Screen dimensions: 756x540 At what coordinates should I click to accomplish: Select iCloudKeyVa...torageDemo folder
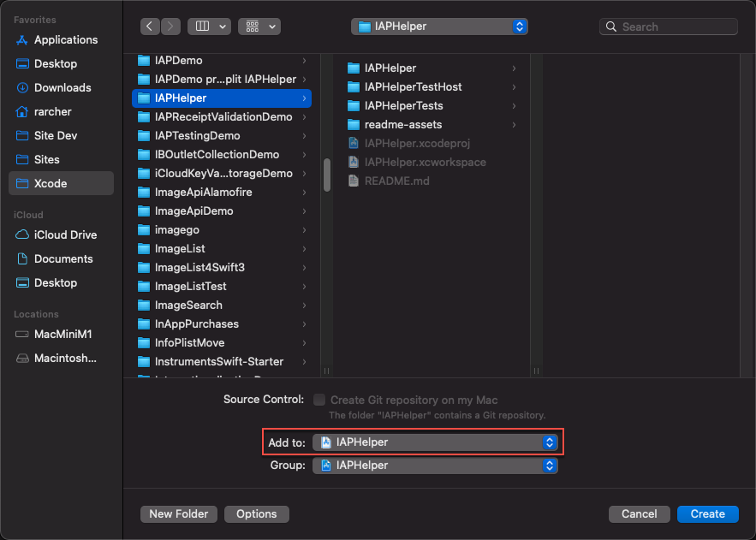point(222,174)
